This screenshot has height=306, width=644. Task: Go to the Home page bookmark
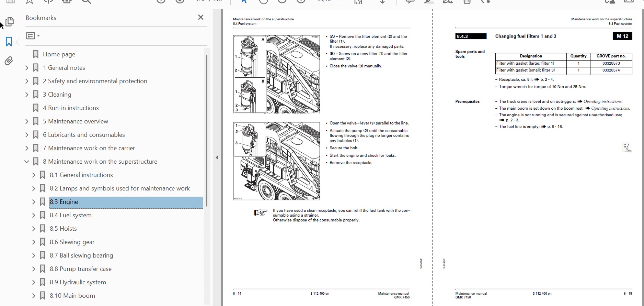pos(59,54)
